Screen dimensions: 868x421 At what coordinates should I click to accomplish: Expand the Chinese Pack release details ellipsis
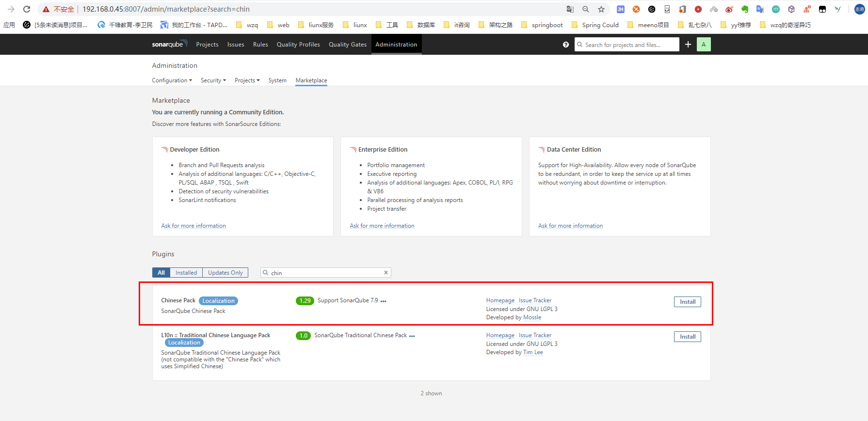tap(384, 301)
